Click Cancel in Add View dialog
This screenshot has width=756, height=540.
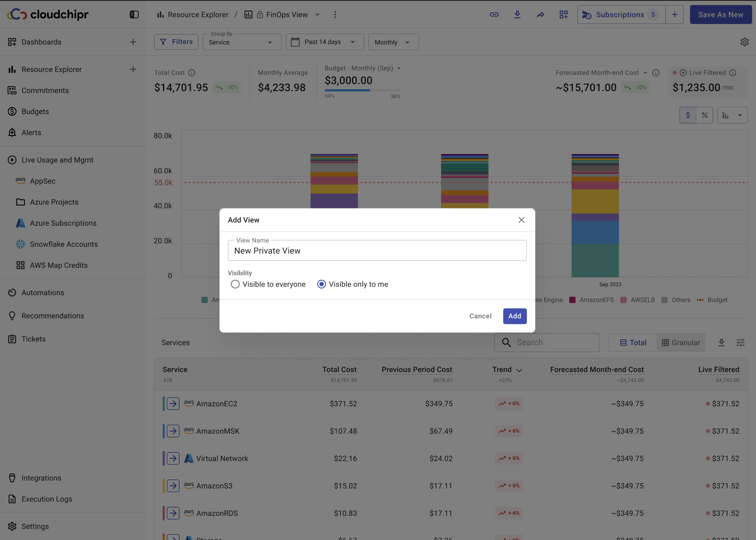click(x=480, y=316)
